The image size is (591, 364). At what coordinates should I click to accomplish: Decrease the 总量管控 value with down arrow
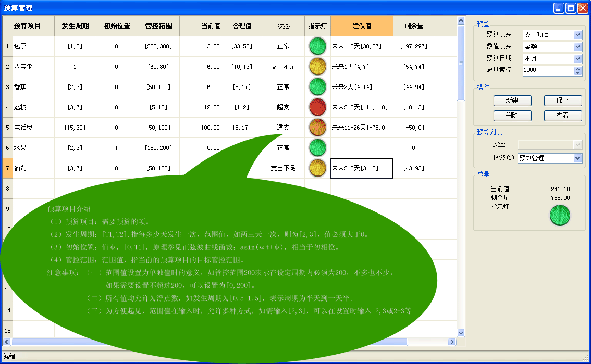pyautogui.click(x=578, y=73)
